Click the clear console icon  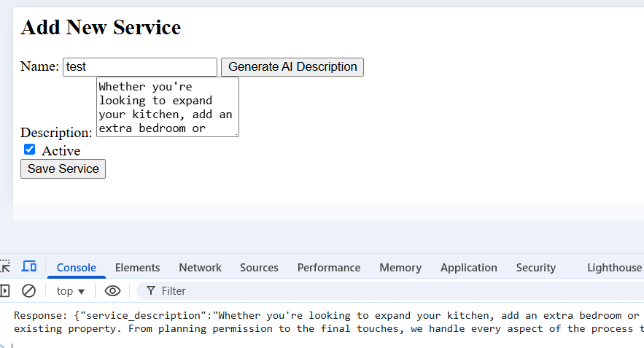pyautogui.click(x=29, y=291)
